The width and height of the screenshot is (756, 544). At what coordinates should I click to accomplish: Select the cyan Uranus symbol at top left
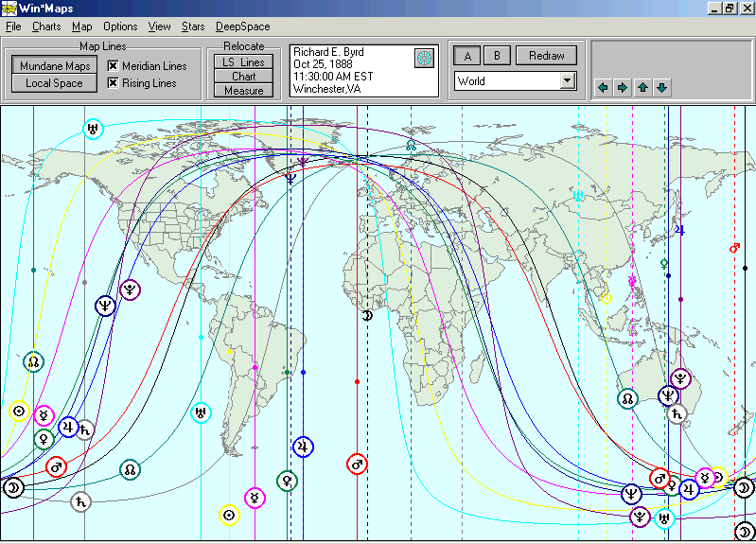coord(93,129)
